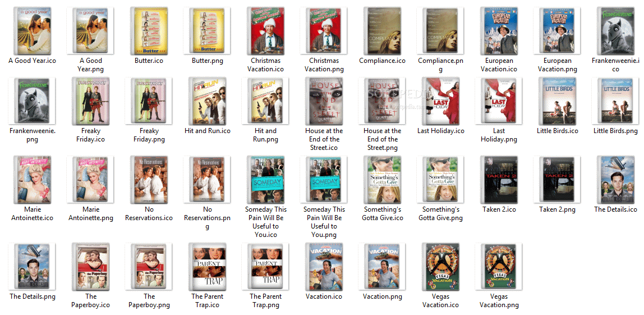Select the Compliance.ico icon
The image size is (644, 315).
click(x=383, y=30)
